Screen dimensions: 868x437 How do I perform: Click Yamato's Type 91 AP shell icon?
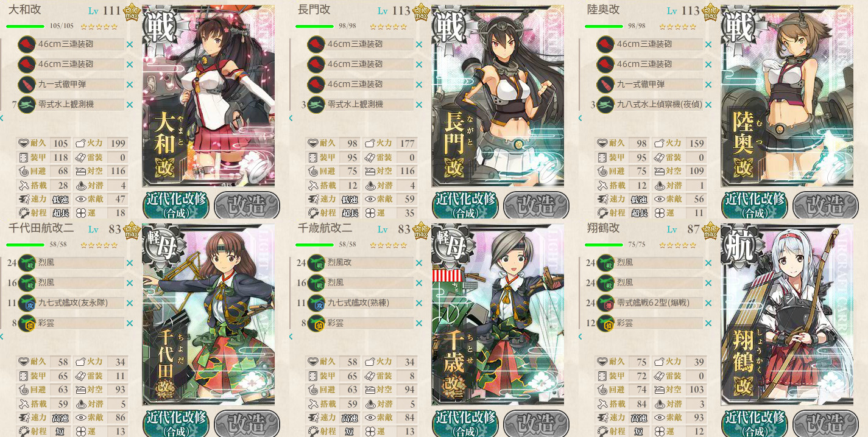pos(26,85)
